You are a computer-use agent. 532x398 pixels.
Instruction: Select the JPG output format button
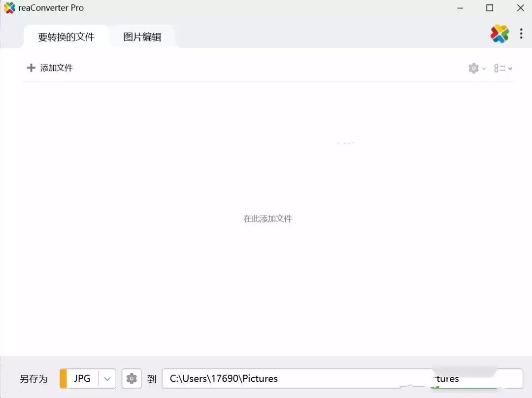(82, 379)
